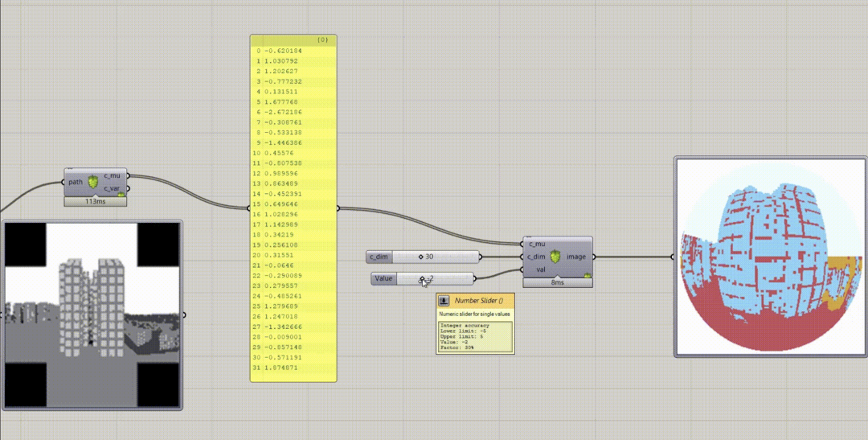The width and height of the screenshot is (868, 440).
Task: Click the download icon in Number Slider tooltip
Action: tap(444, 300)
